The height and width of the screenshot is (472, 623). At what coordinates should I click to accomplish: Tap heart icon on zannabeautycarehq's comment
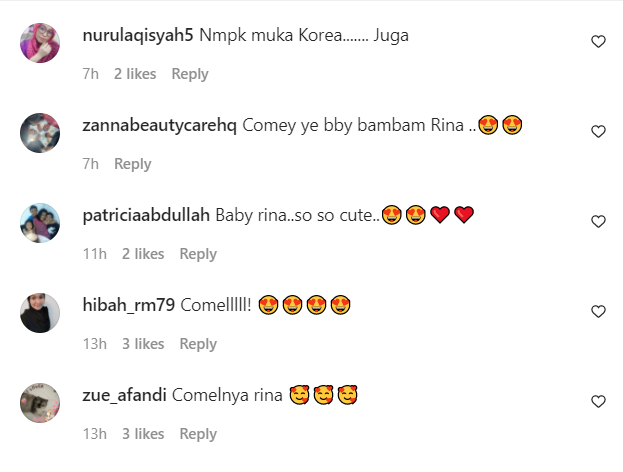tap(598, 131)
